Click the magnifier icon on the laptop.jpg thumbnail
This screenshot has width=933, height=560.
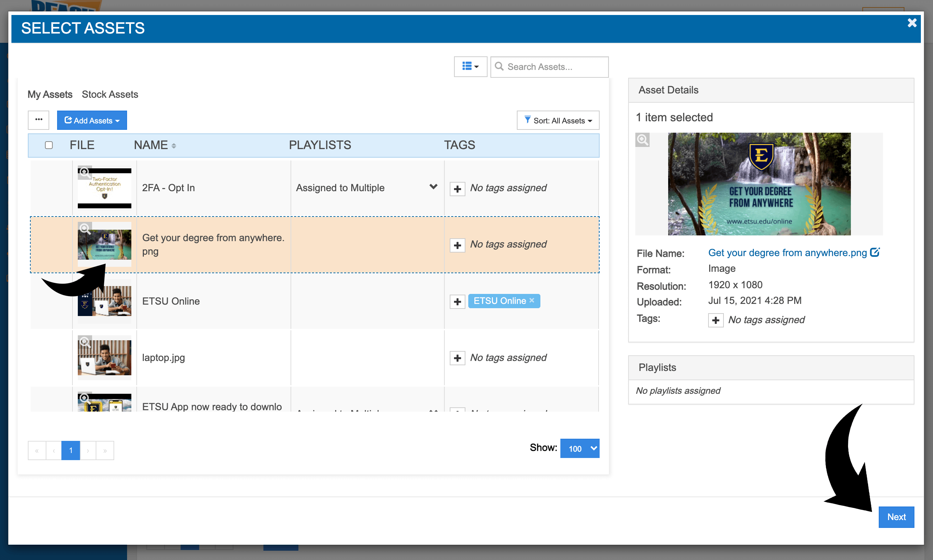click(x=85, y=342)
